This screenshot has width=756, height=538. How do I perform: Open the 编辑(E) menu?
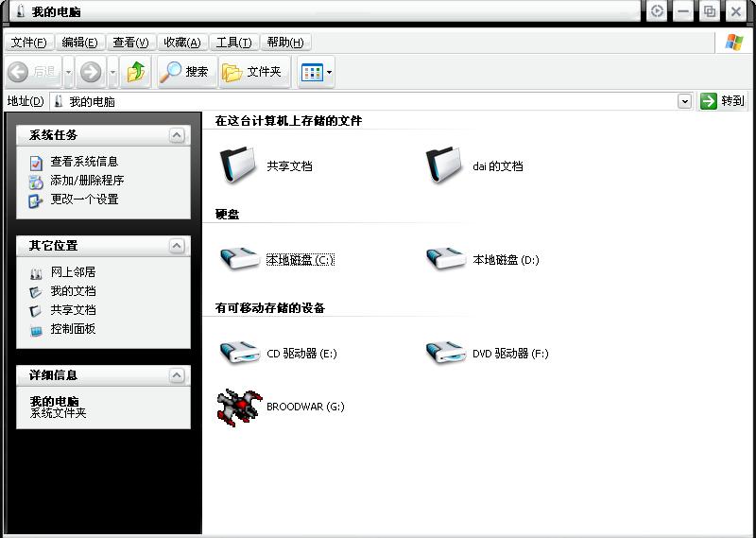click(x=79, y=43)
